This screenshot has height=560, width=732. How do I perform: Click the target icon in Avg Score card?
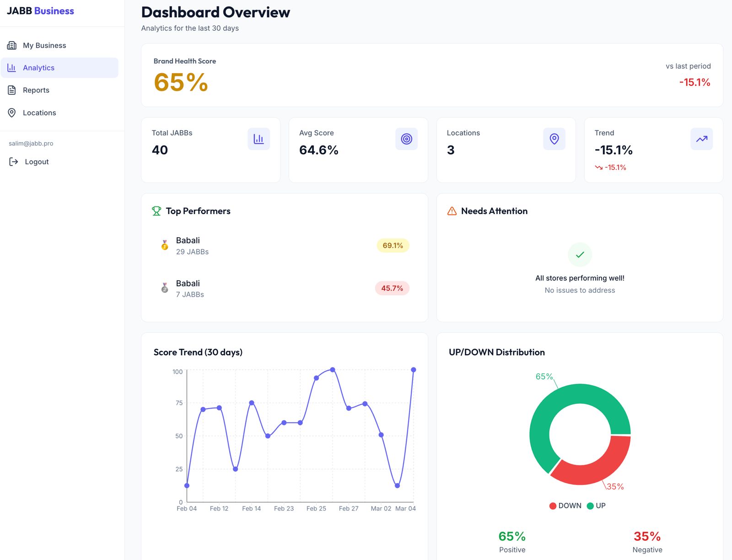406,139
